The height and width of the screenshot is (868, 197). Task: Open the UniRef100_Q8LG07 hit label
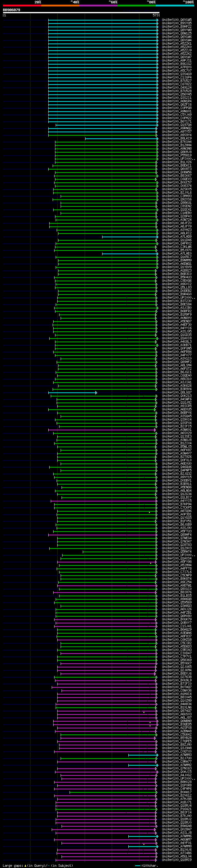(x=177, y=393)
